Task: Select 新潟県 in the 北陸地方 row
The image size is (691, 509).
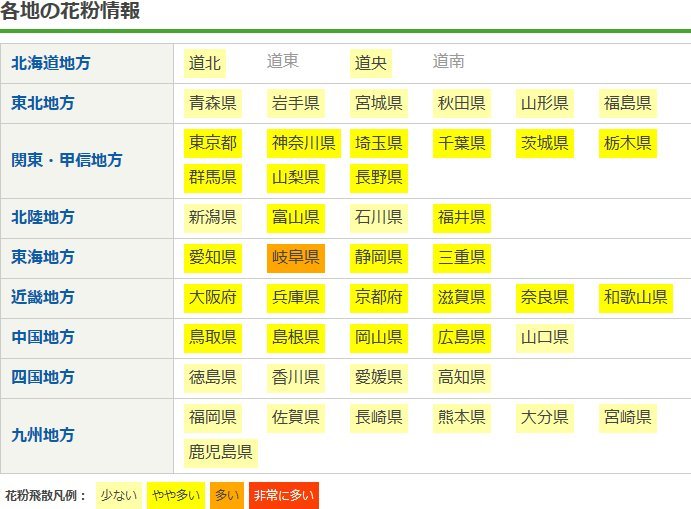Action: [x=212, y=217]
